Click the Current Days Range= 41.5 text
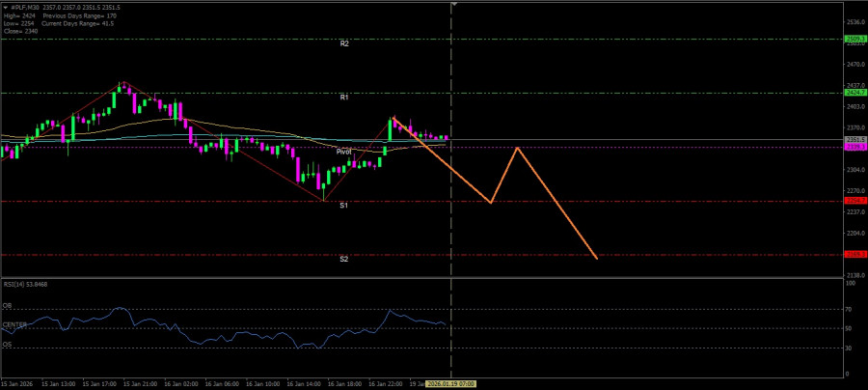 point(77,23)
